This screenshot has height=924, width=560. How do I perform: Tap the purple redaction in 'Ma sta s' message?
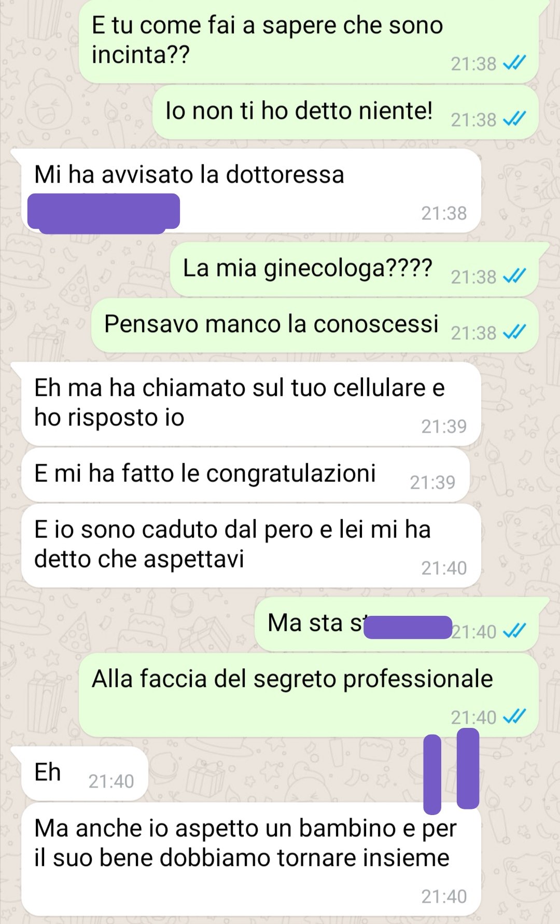pyautogui.click(x=408, y=627)
